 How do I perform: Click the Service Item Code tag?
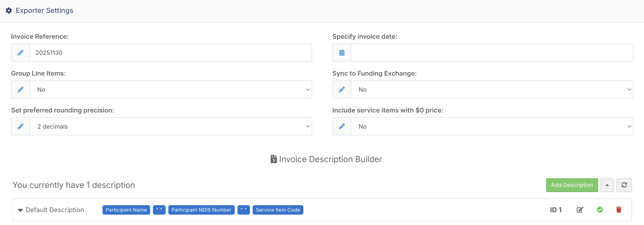pos(278,210)
